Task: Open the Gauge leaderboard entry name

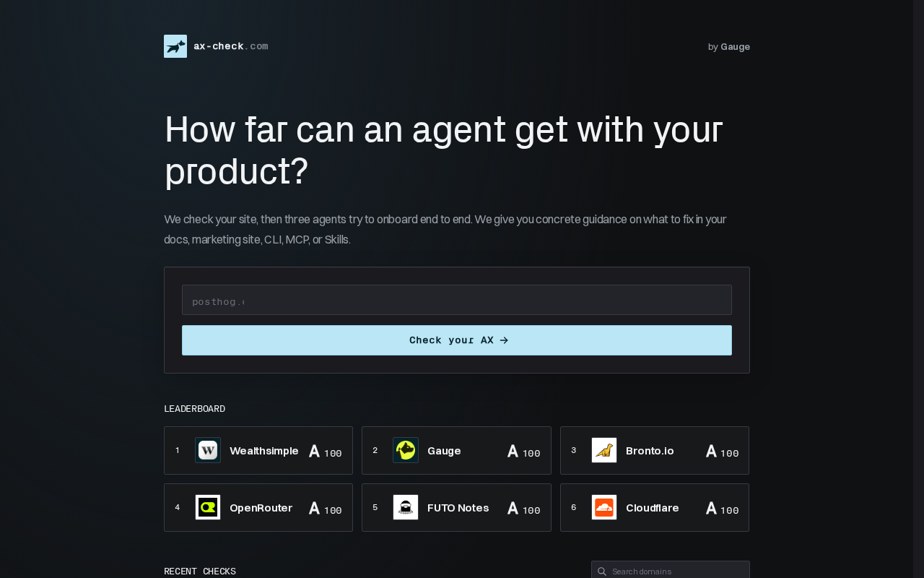Action: (444, 451)
